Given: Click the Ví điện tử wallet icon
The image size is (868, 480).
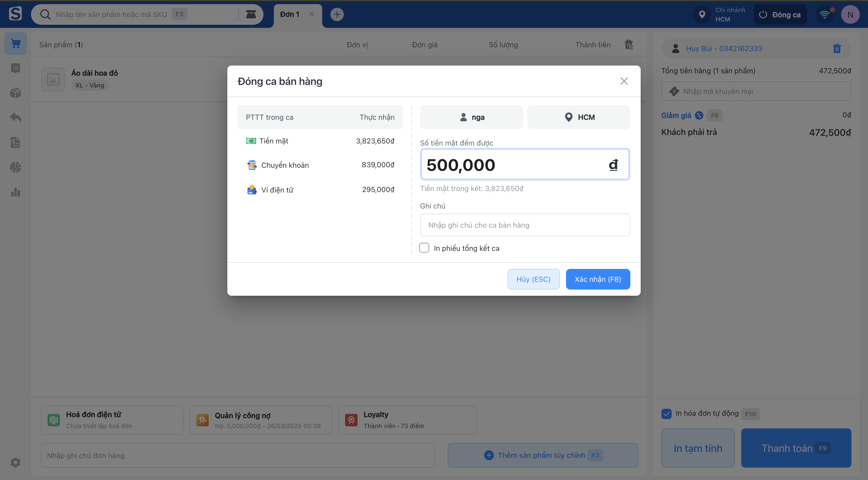Looking at the screenshot, I should (252, 190).
